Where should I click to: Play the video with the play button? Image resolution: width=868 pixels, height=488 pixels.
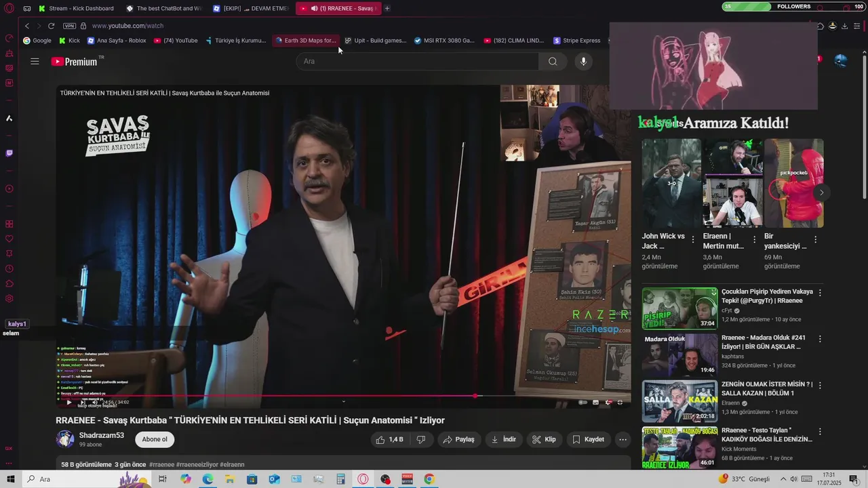pyautogui.click(x=68, y=402)
